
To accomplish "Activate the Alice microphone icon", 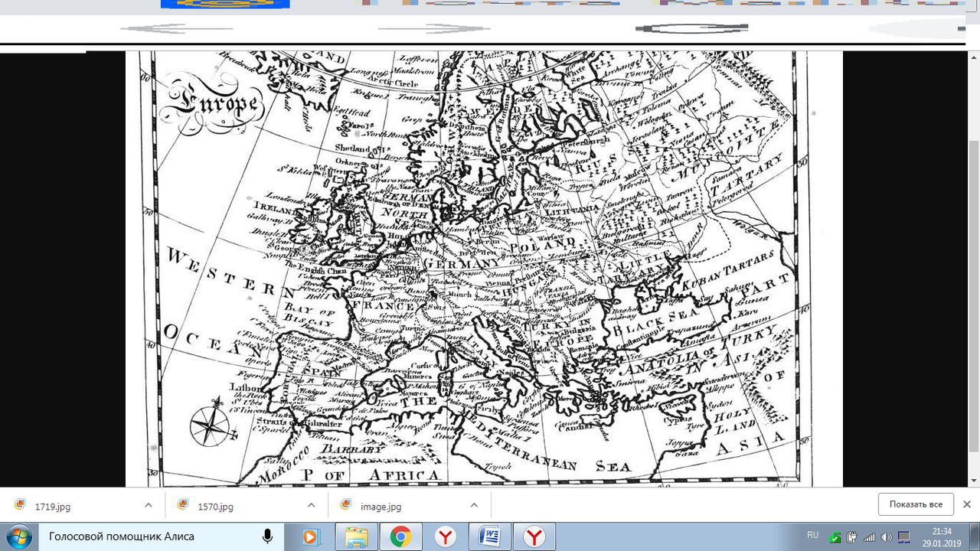I will pos(267,536).
